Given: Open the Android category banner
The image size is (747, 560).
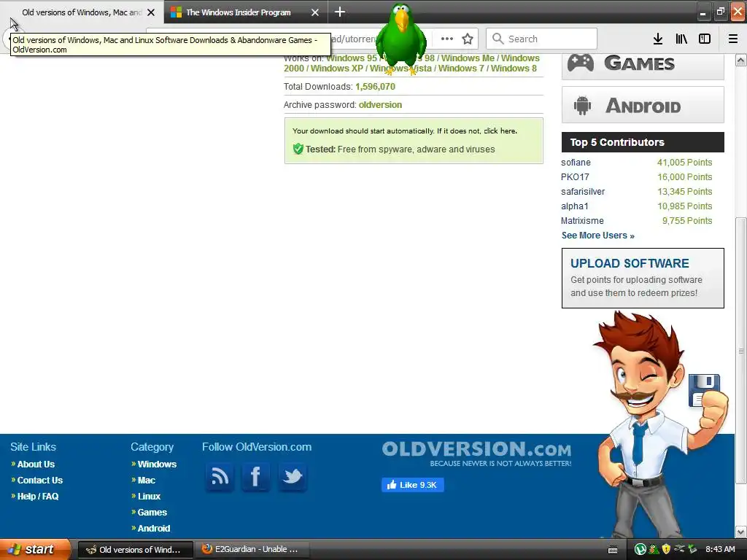Looking at the screenshot, I should 643,105.
